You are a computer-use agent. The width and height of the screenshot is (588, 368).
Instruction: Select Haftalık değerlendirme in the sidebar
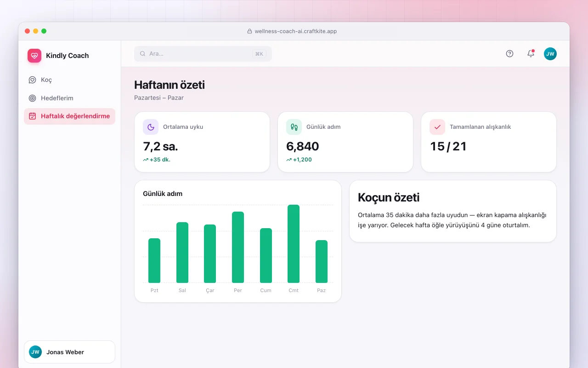(x=69, y=116)
